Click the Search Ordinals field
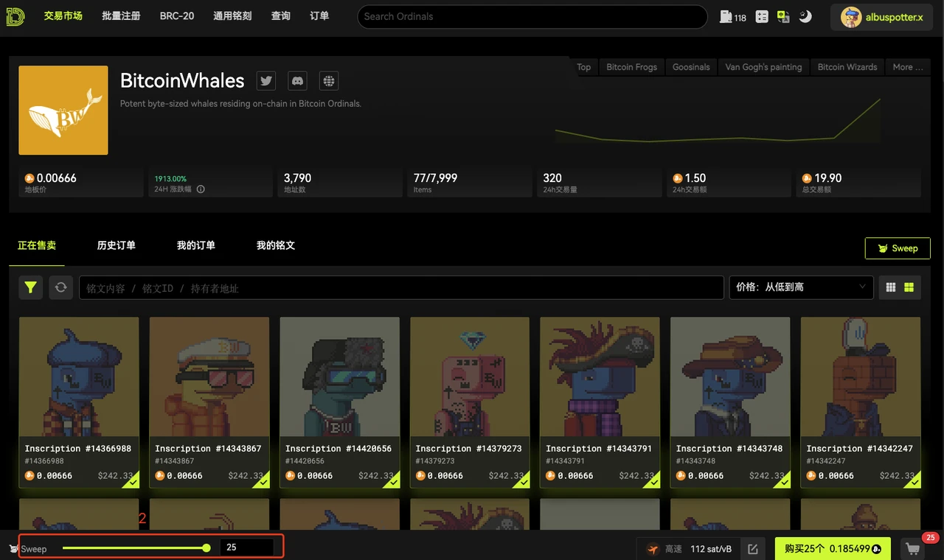Screen dimensions: 944x560 point(532,16)
